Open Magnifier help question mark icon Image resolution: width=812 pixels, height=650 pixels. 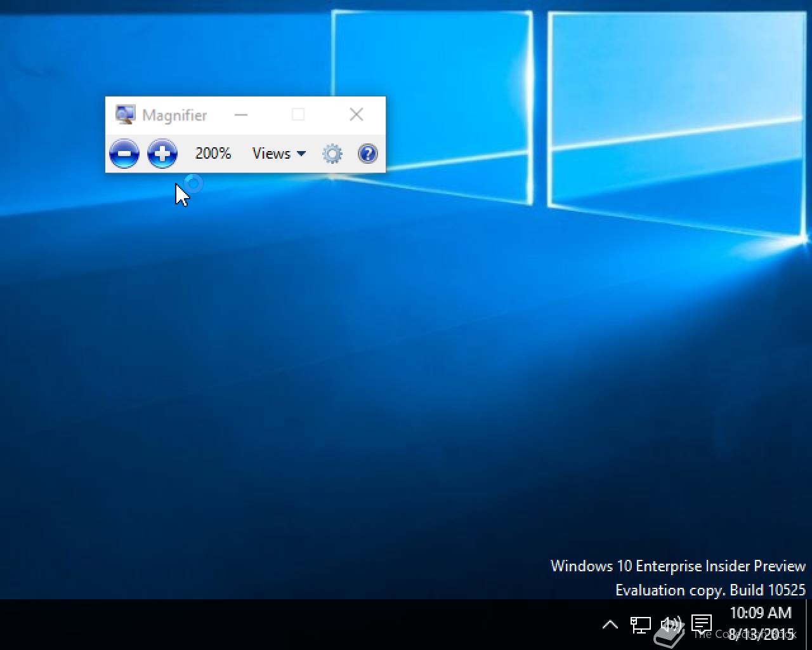pos(368,154)
